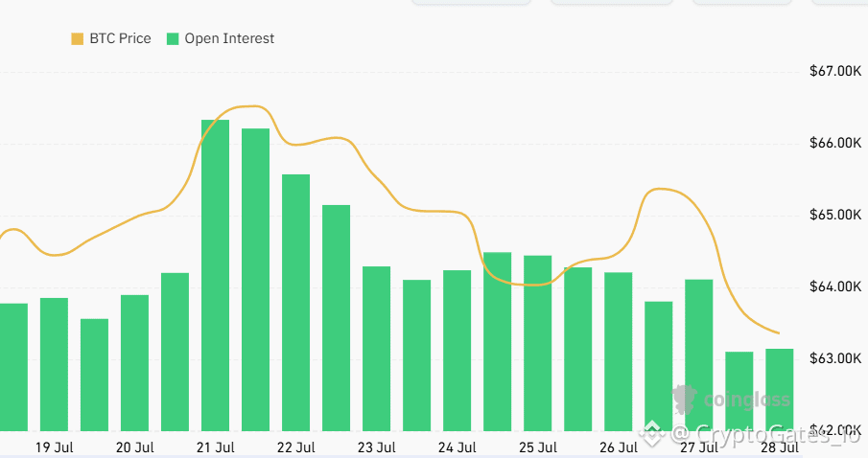The height and width of the screenshot is (458, 868).
Task: Click the 26 Jul date label
Action: (619, 447)
